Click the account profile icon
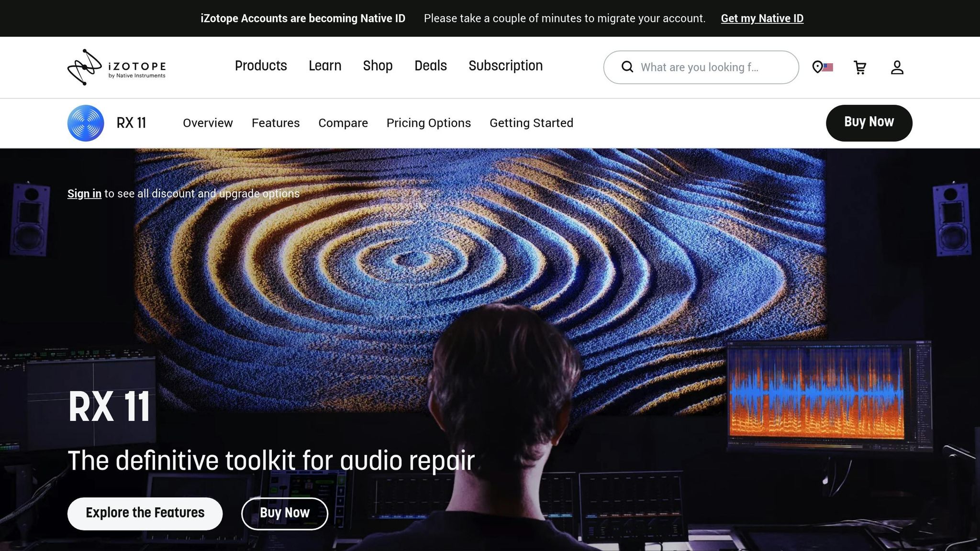Screen dimensions: 980x551 click(x=897, y=67)
